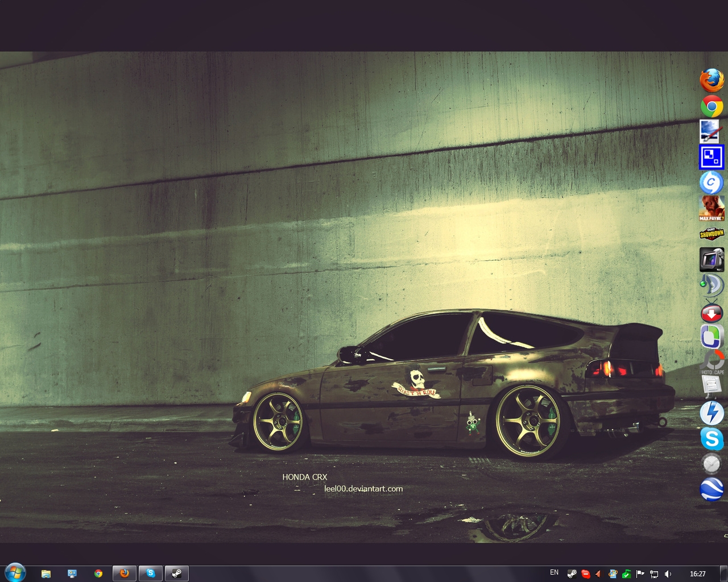Launch Firefox from the desktop dock

pos(712,80)
